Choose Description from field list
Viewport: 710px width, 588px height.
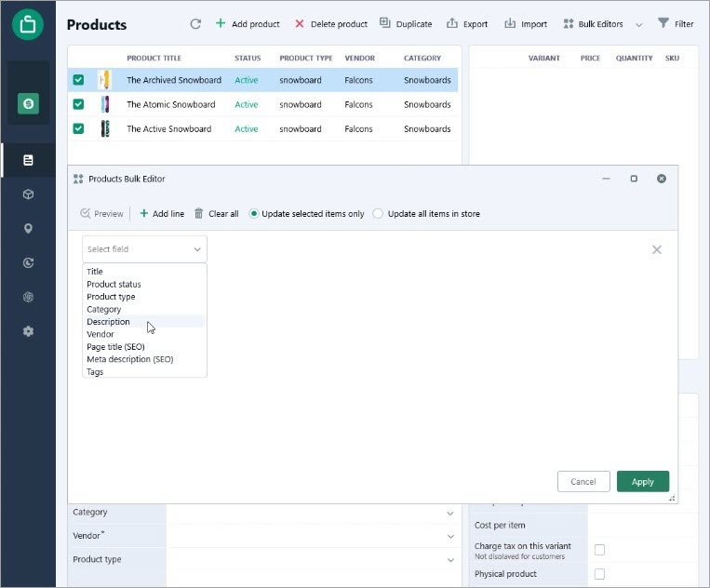tap(108, 322)
